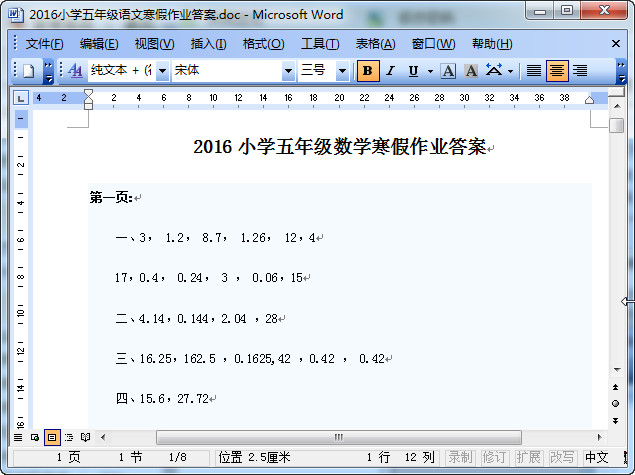
Task: Click vertical scrollbar down arrow
Action: click(x=617, y=369)
